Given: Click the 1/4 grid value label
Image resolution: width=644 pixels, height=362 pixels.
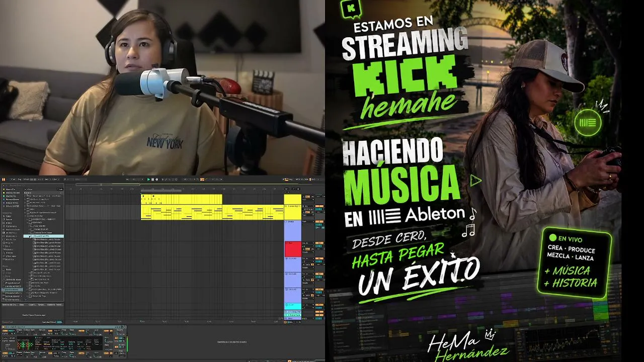Looking at the screenshot, I should coord(280,318).
